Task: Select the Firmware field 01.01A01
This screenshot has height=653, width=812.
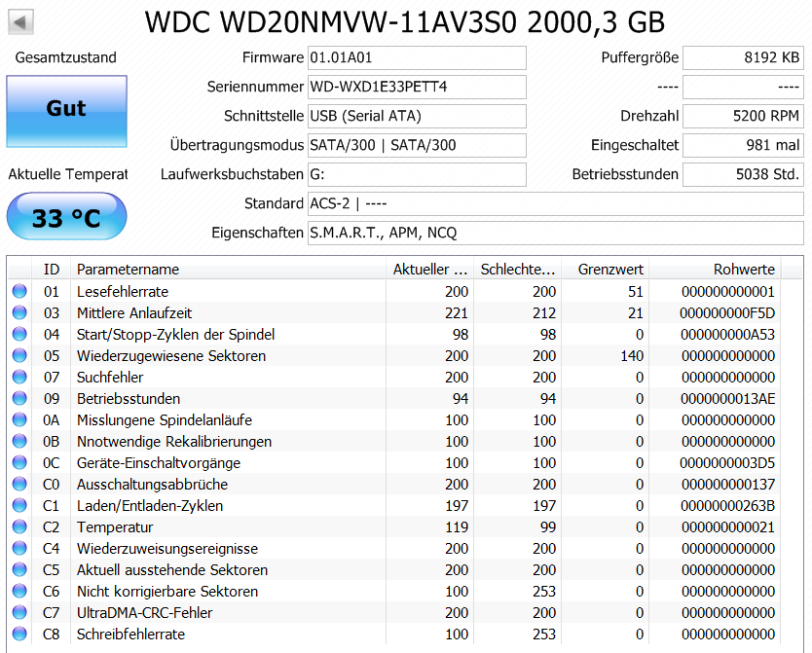Action: point(417,57)
